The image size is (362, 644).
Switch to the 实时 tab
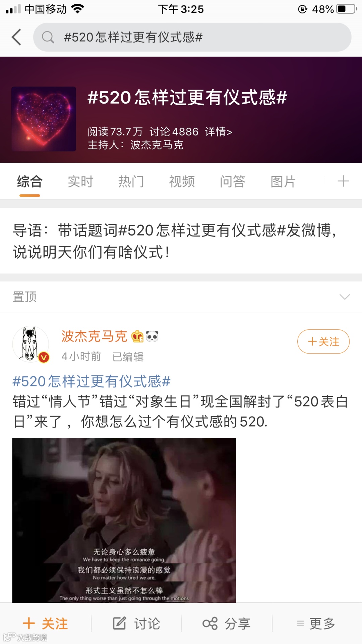point(80,181)
